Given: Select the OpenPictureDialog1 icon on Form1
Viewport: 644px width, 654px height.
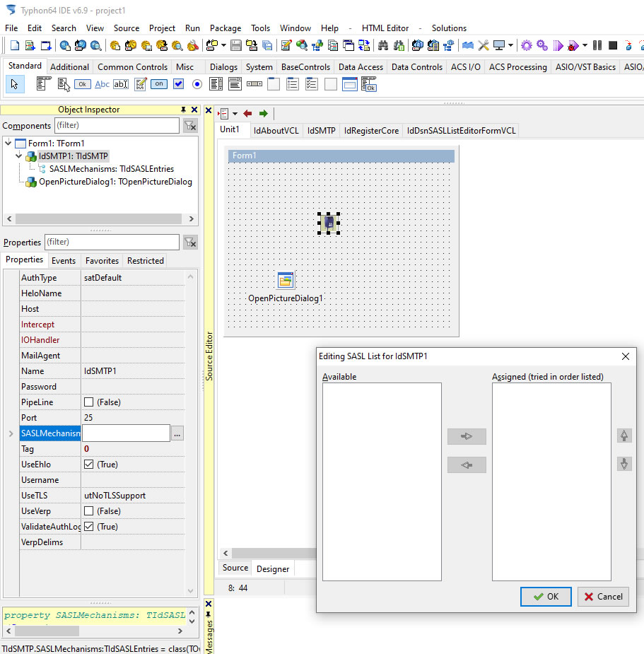Looking at the screenshot, I should 286,280.
